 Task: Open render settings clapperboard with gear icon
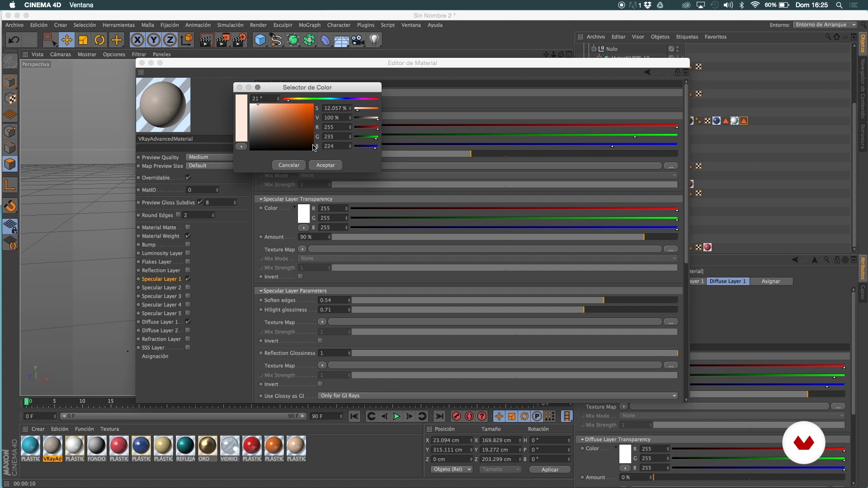pyautogui.click(x=240, y=40)
